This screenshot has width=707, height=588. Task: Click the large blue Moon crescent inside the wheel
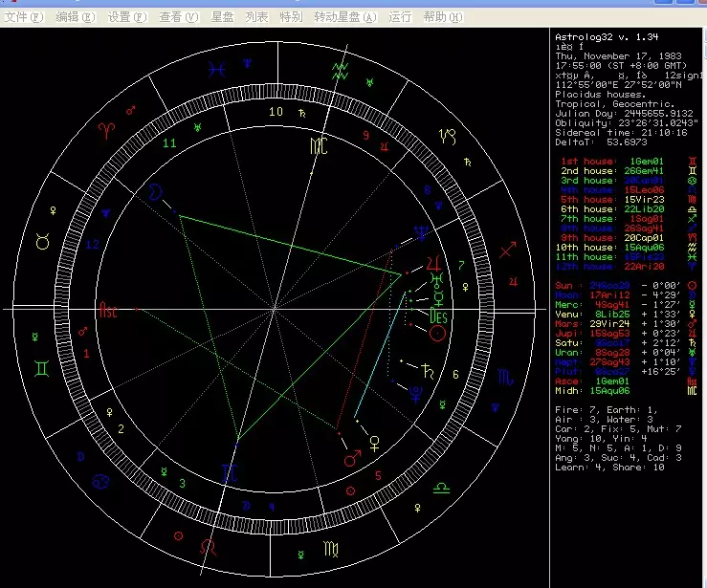(155, 191)
